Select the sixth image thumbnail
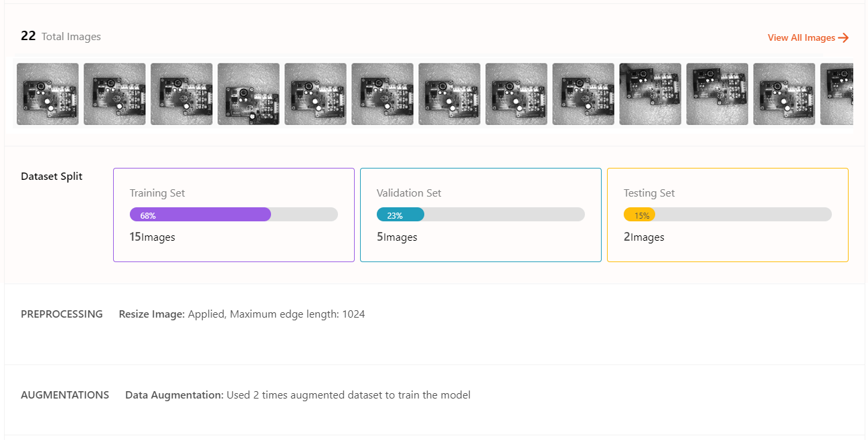 click(x=382, y=94)
